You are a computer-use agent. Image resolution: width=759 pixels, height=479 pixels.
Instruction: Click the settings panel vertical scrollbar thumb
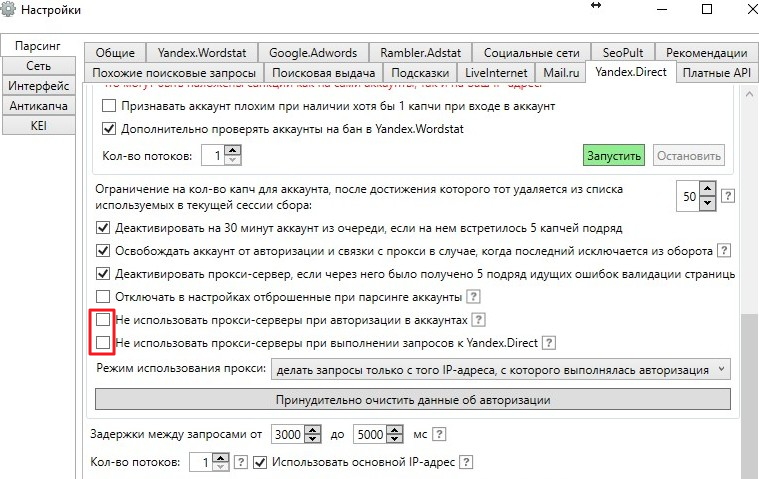(749, 394)
